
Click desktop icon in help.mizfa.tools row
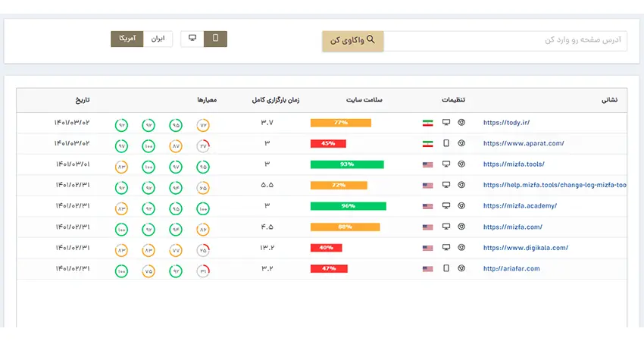446,185
